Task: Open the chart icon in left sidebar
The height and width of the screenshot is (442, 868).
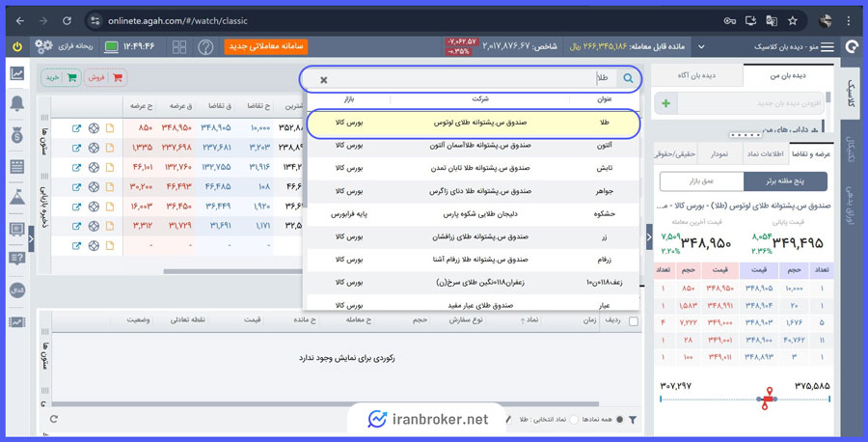Action: 17,73
